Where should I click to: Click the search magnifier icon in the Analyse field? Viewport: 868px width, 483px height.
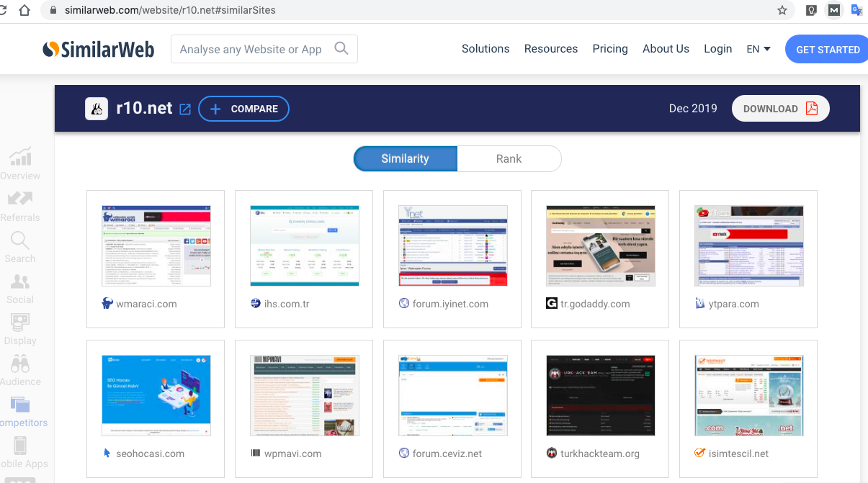(341, 48)
